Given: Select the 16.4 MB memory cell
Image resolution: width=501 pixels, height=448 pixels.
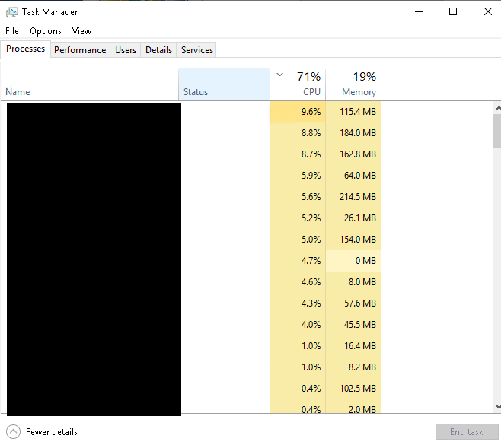Looking at the screenshot, I should 353,346.
